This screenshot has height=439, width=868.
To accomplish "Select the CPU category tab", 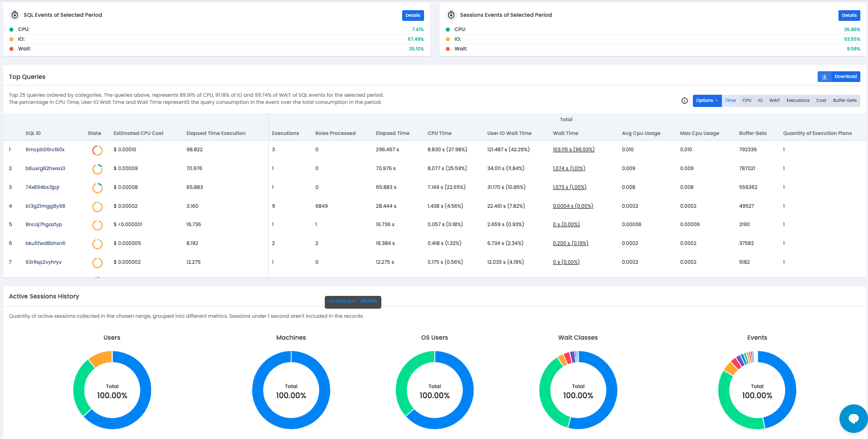I will (x=747, y=100).
